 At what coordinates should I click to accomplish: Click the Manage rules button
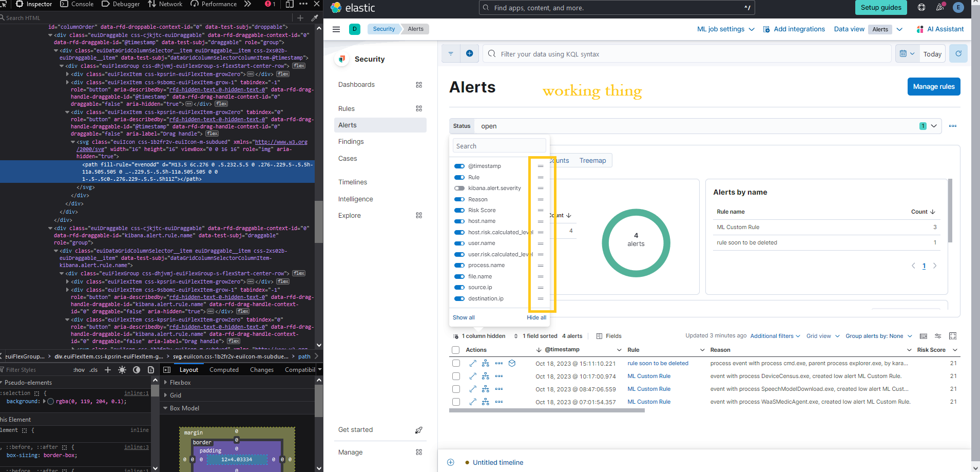pyautogui.click(x=933, y=86)
